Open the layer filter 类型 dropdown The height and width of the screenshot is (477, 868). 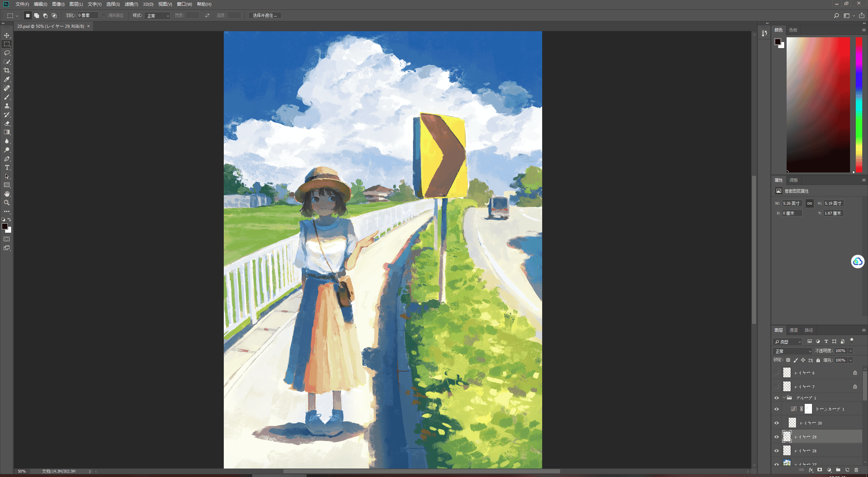coord(787,341)
